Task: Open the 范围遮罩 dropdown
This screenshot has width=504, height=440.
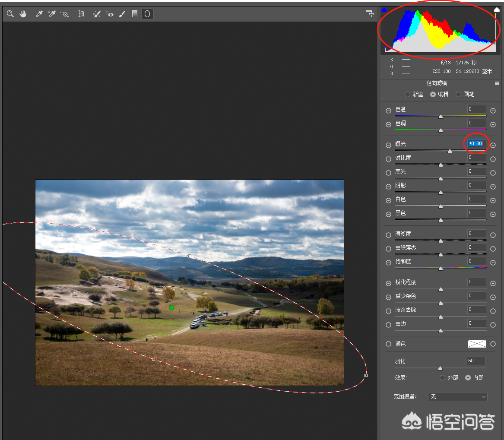Action: pos(458,397)
